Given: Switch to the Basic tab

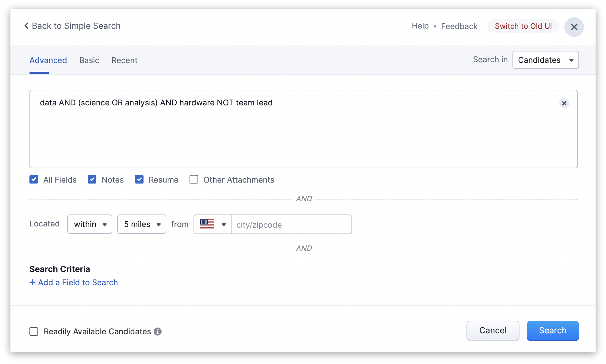Looking at the screenshot, I should (x=89, y=60).
